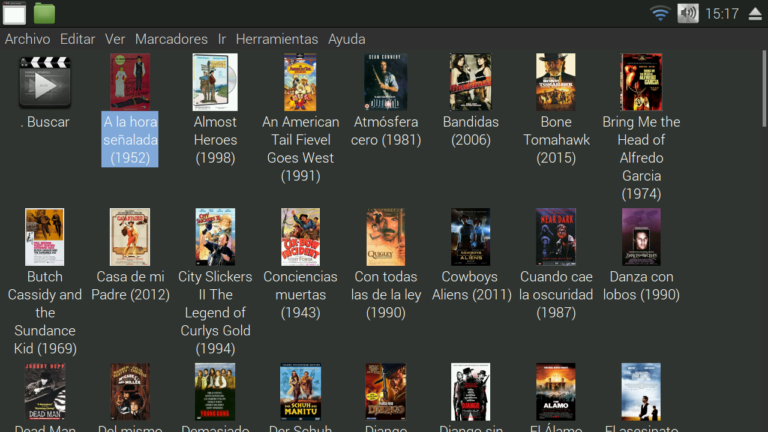Click the white window icon in the top panel
Screen dimensions: 768x432
(14, 13)
